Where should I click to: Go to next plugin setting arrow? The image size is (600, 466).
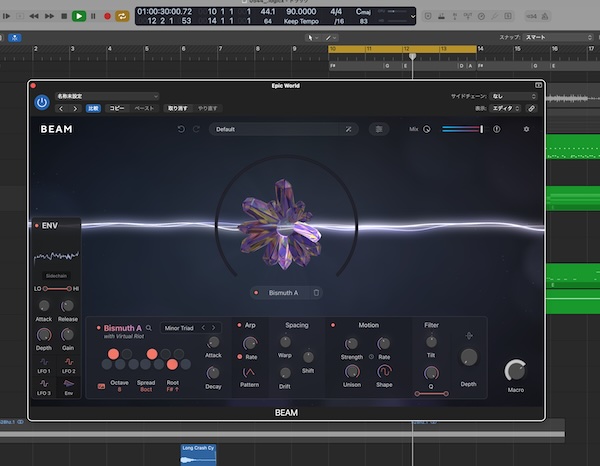point(75,109)
